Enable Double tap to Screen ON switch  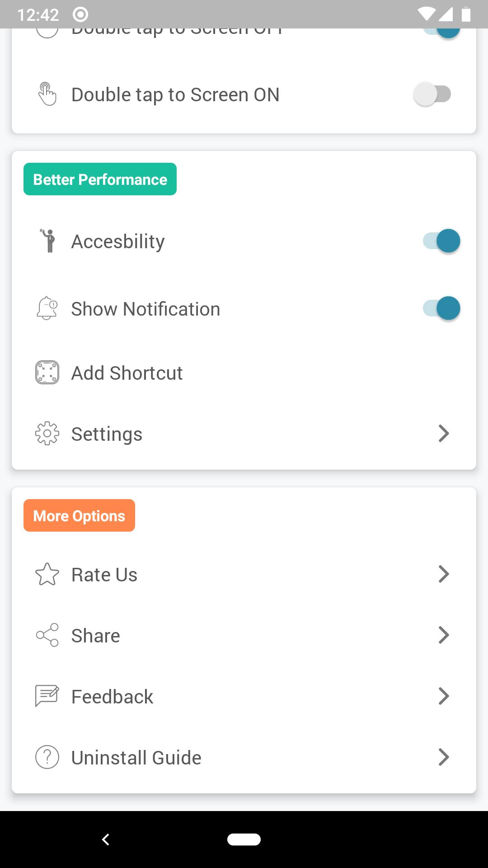click(433, 94)
